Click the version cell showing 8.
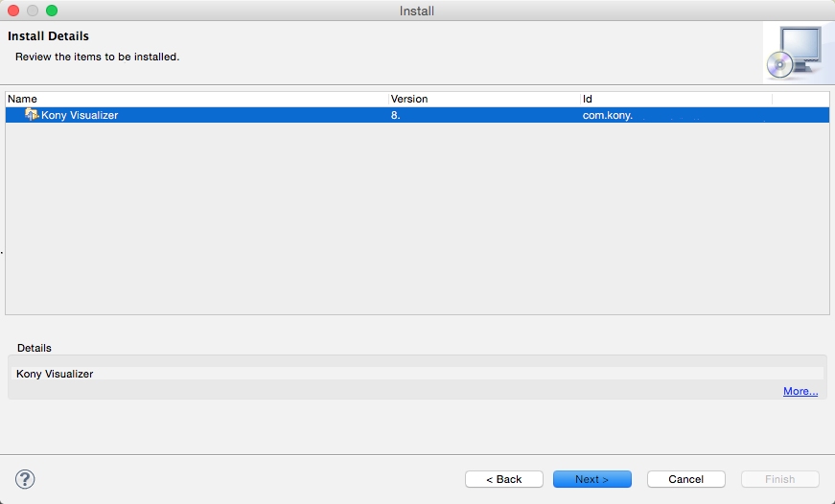835x504 pixels. tap(395, 115)
